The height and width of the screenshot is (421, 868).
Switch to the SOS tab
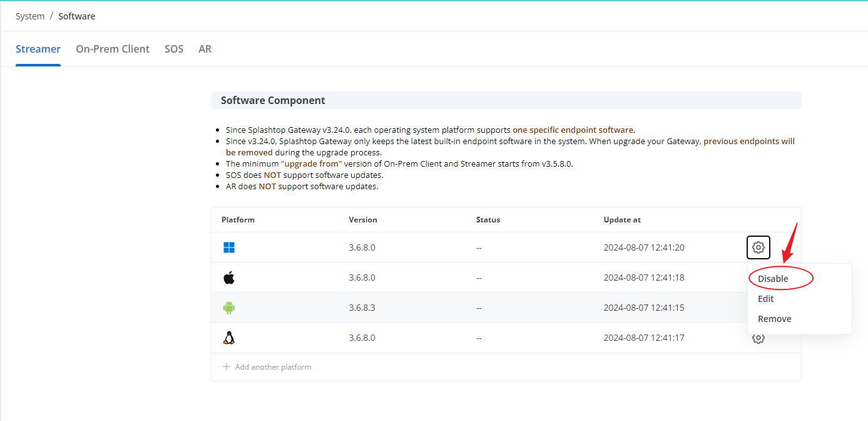174,49
